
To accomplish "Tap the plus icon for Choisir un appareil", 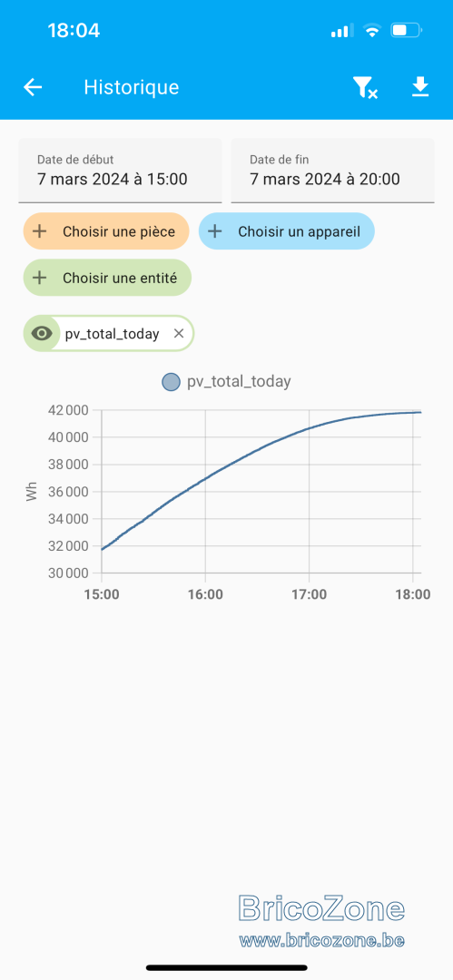I will [214, 231].
